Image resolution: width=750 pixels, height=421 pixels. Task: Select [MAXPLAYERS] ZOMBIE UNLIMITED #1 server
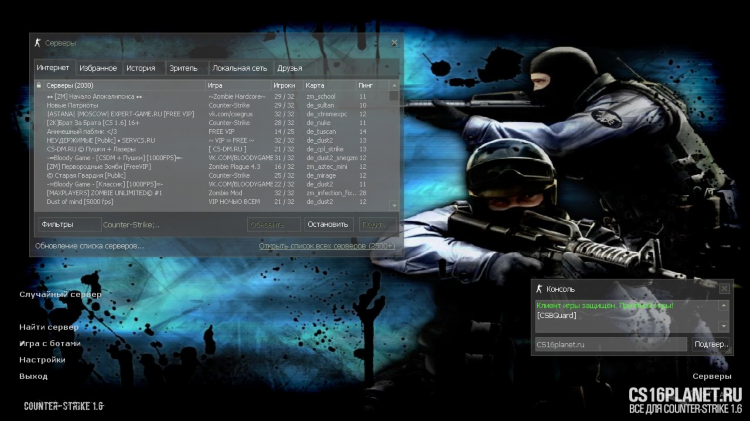point(213,193)
